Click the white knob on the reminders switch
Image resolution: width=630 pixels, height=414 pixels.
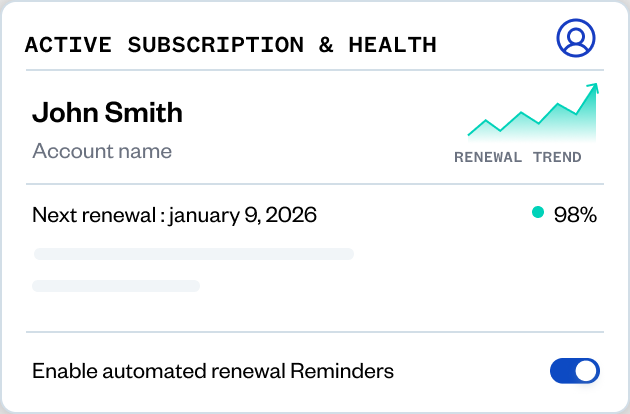pos(587,371)
